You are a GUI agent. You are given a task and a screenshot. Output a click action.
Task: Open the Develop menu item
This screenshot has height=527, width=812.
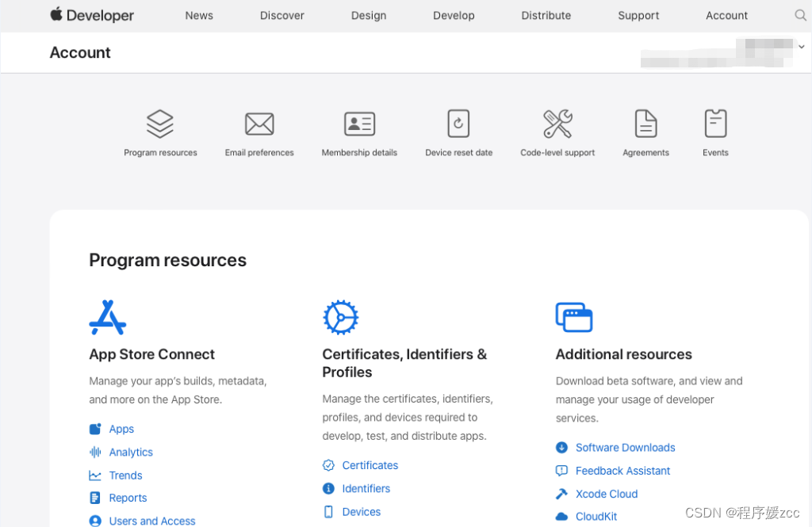pyautogui.click(x=454, y=16)
